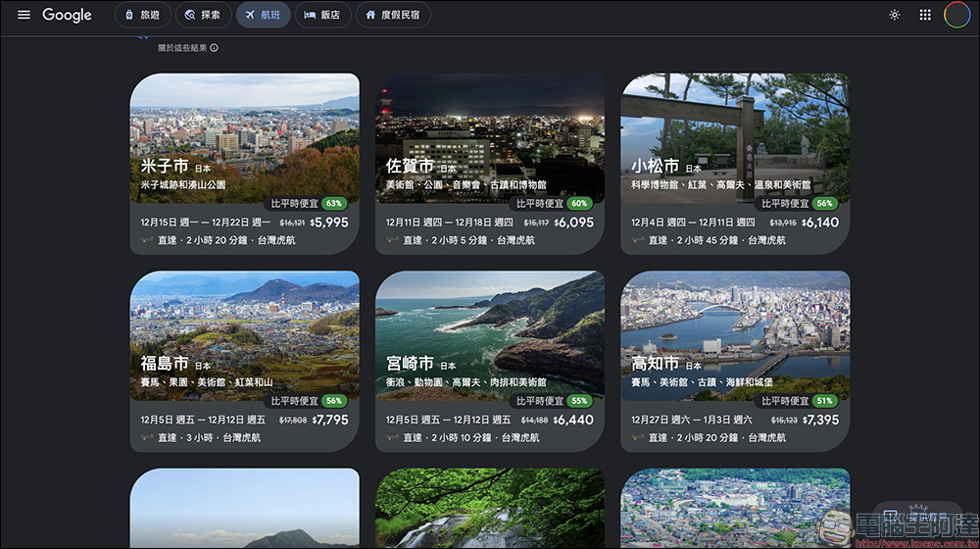The height and width of the screenshot is (549, 980).
Task: Click the 宮崎市 city title
Action: [410, 364]
